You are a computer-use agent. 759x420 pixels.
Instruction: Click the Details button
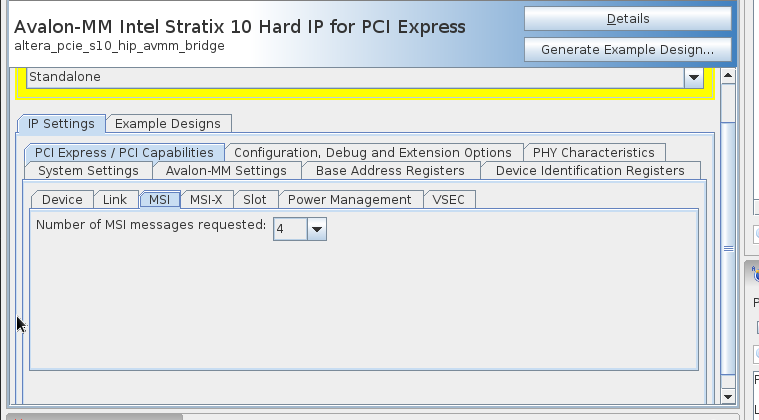point(627,18)
